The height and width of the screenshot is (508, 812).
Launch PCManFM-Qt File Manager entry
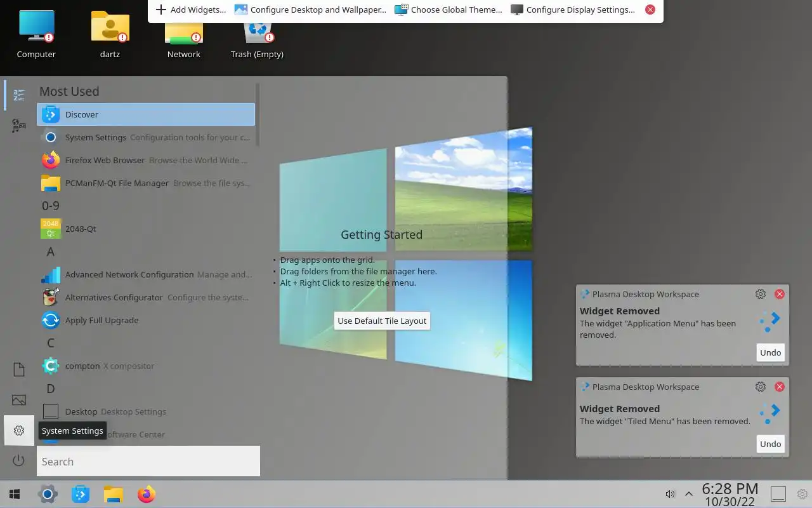(x=146, y=183)
